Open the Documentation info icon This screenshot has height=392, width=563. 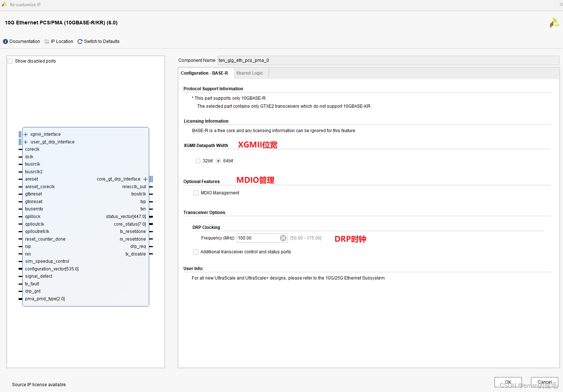(x=5, y=41)
